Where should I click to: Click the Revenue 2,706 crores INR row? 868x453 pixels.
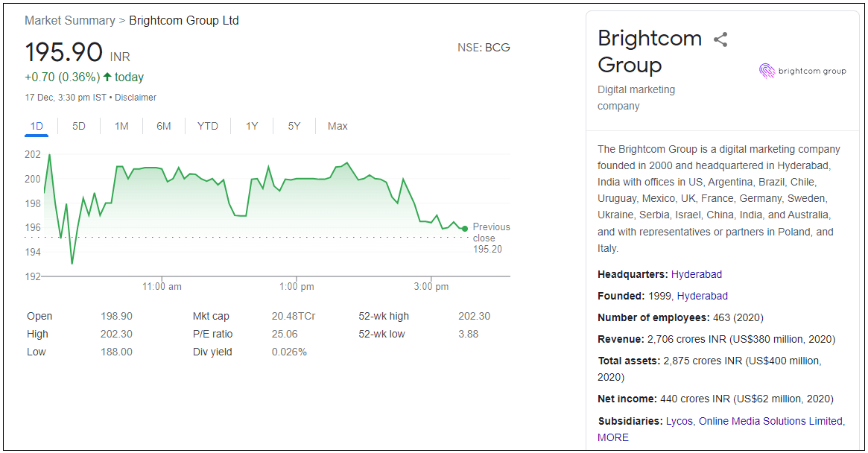click(x=716, y=339)
